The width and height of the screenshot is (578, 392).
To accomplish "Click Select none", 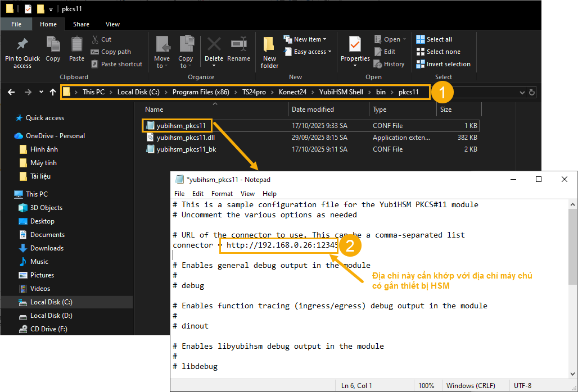I will (x=439, y=52).
